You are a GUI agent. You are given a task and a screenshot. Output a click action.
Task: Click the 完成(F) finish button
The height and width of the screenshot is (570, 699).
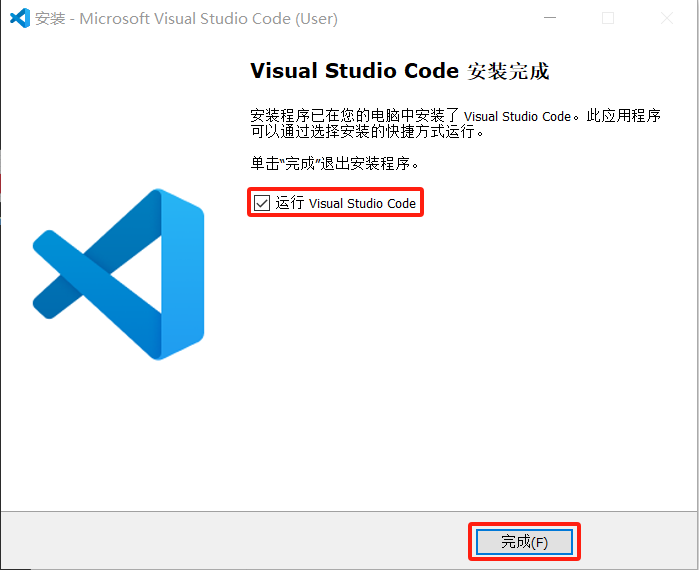click(x=524, y=541)
